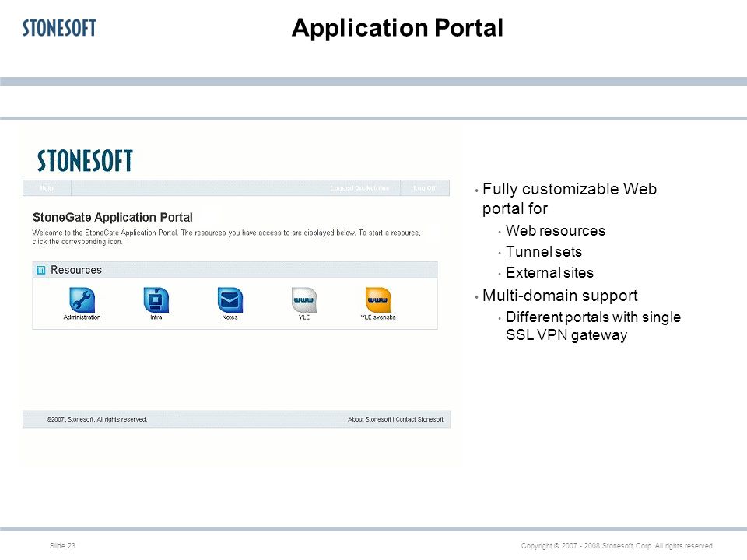Select the 'Web resources' bullet
Image resolution: width=747 pixels, height=560 pixels.
click(x=556, y=231)
